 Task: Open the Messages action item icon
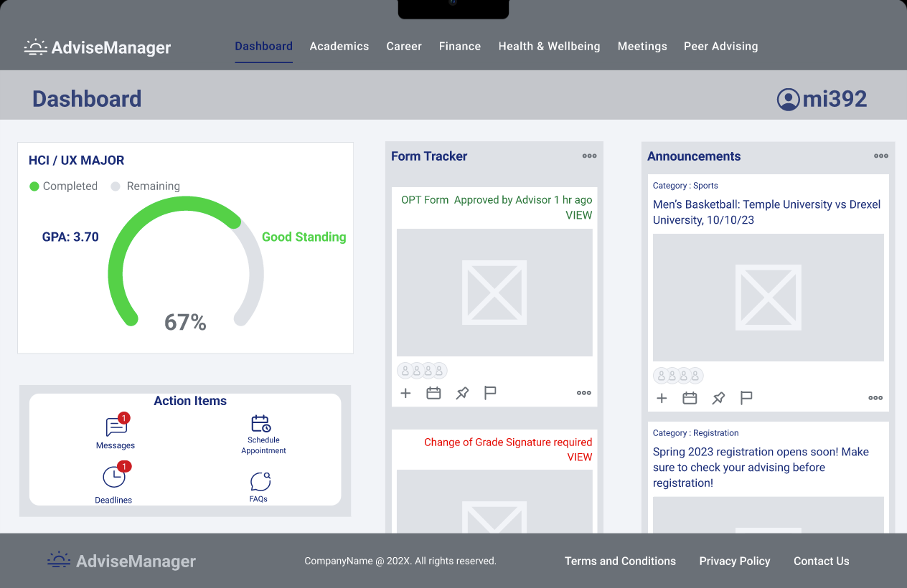click(116, 427)
